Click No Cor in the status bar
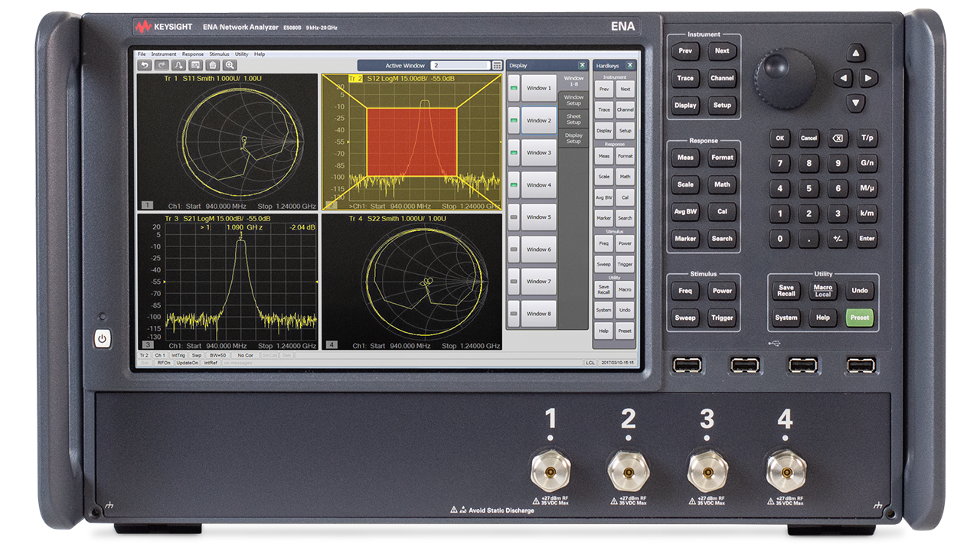The height and width of the screenshot is (551, 980). [245, 355]
